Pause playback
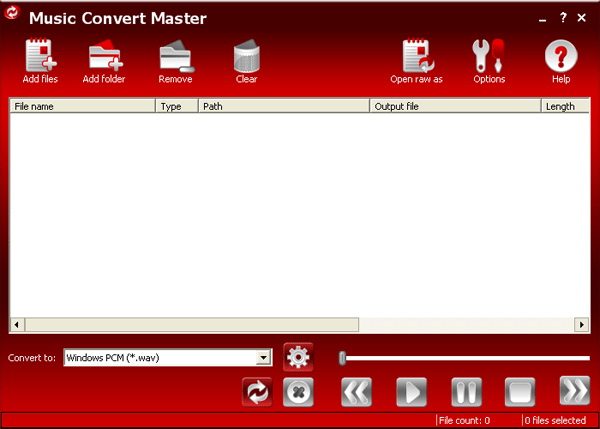 [466, 392]
